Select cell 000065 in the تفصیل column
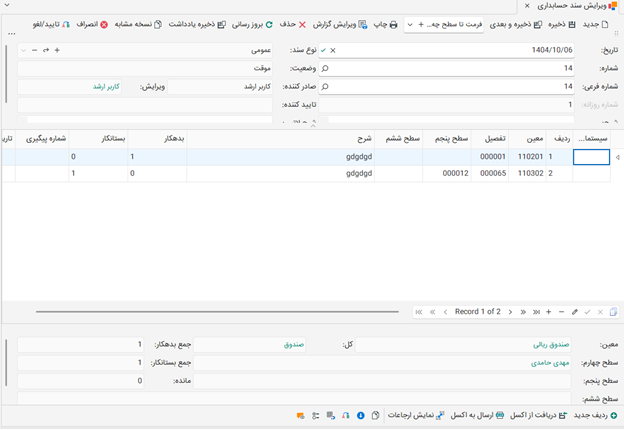 point(489,173)
